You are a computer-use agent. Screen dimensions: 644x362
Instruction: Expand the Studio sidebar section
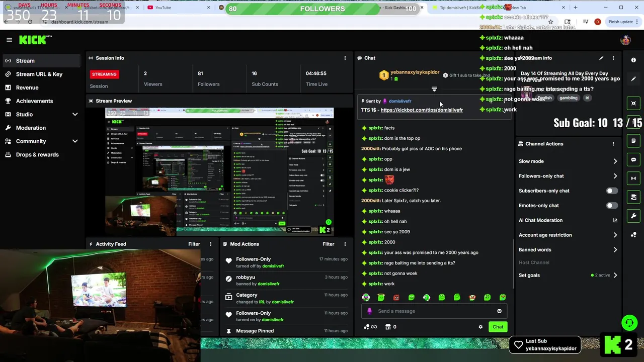pos(74,114)
